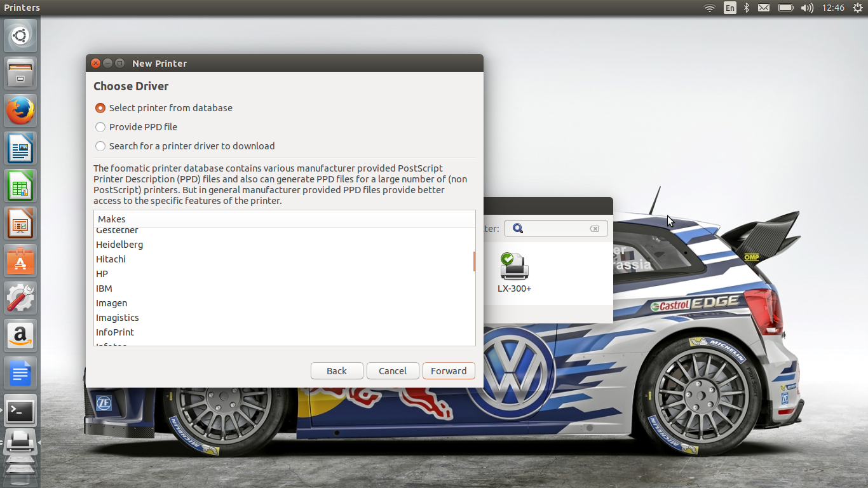Open the sound volume indicator
The image size is (868, 488).
coord(807,8)
